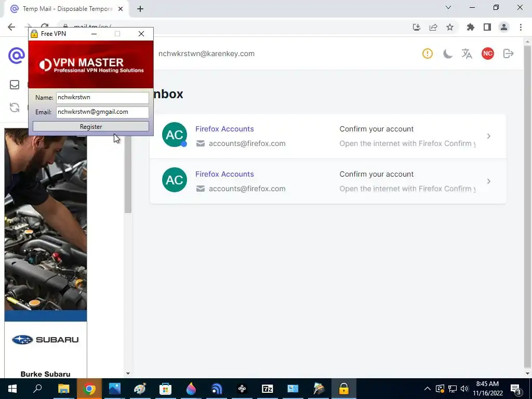Open the Windows Start menu

click(12, 389)
